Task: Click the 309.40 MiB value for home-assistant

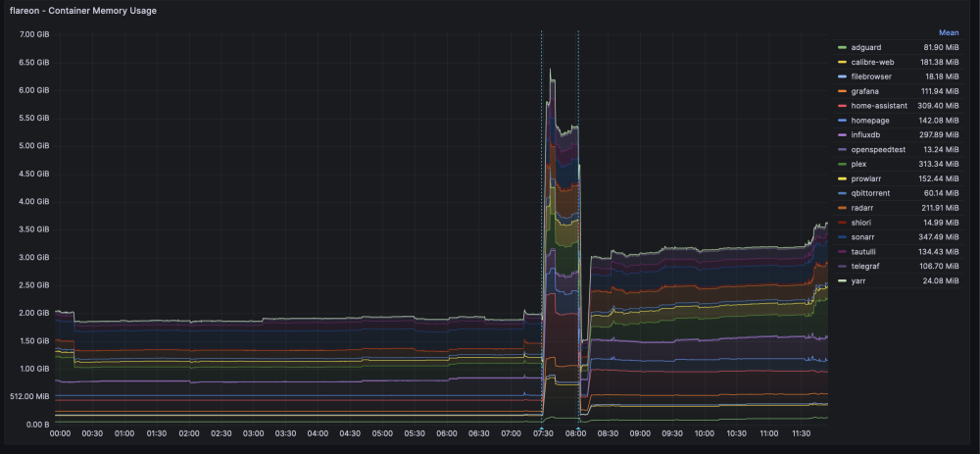Action: tap(938, 106)
